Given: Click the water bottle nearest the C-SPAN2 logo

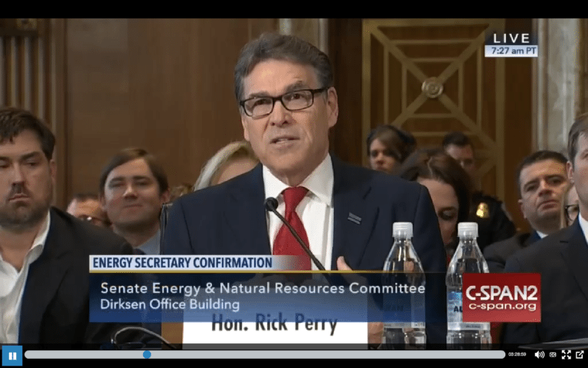Looking at the screenshot, I should coord(469,285).
